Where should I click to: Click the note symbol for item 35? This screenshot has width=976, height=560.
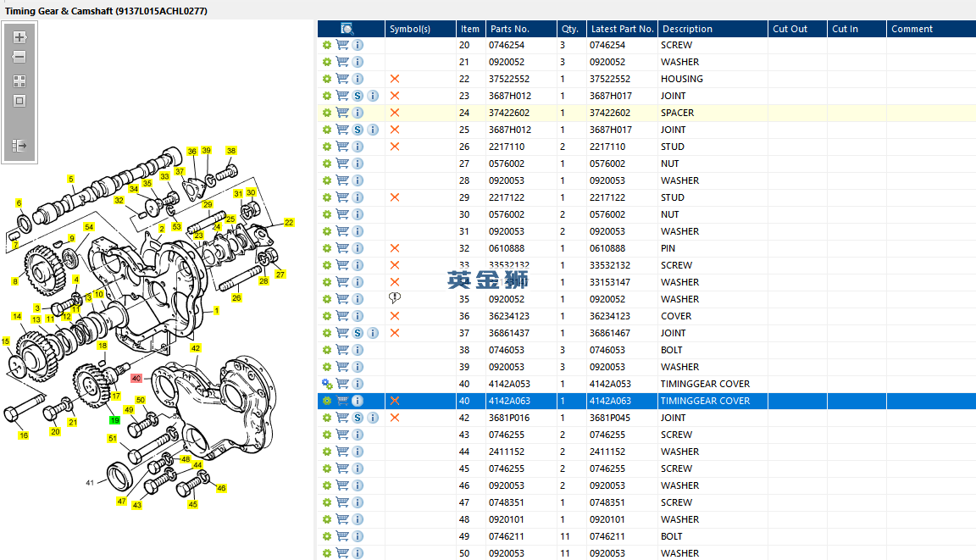394,298
